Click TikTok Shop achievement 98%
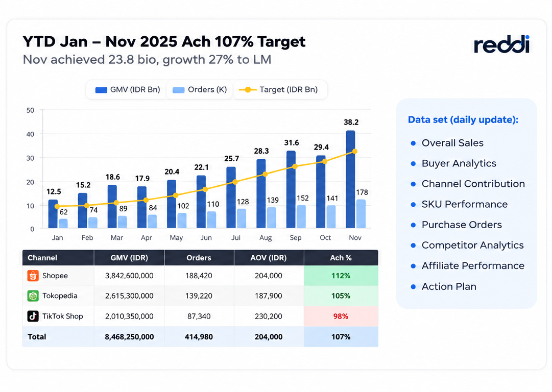Image resolution: width=552 pixels, height=392 pixels. (x=341, y=316)
